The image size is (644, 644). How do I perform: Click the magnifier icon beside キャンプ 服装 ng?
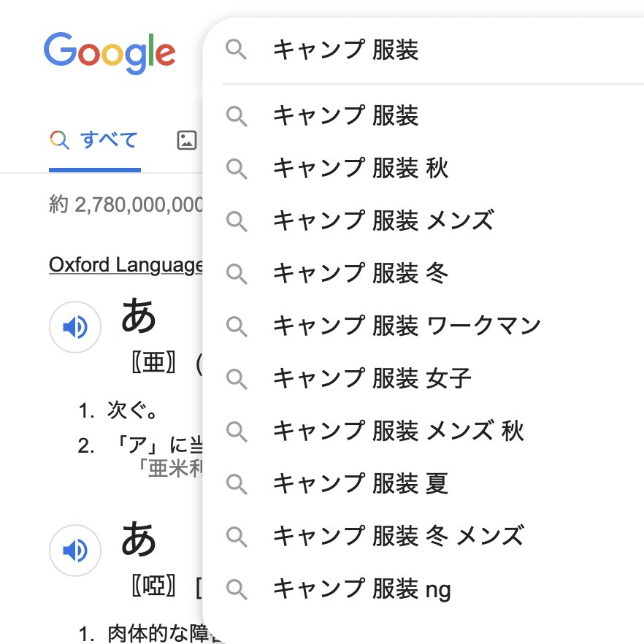click(x=237, y=589)
